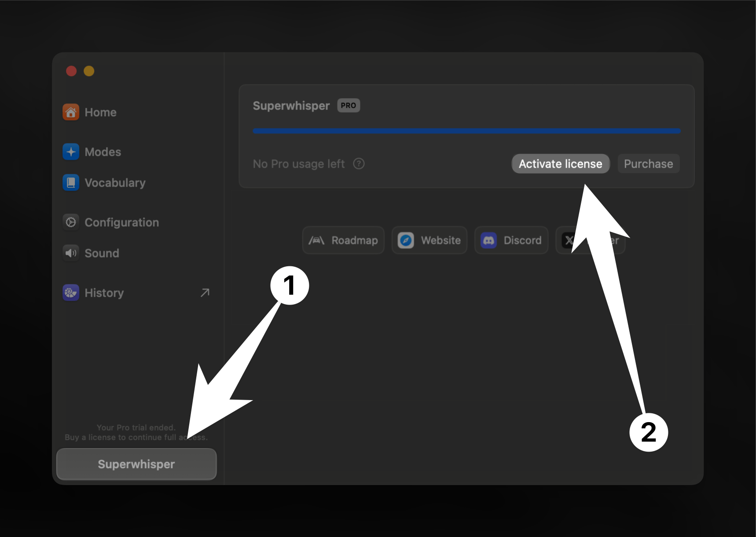Image resolution: width=756 pixels, height=537 pixels.
Task: Click the 'Superwhisper' card heading
Action: click(291, 106)
